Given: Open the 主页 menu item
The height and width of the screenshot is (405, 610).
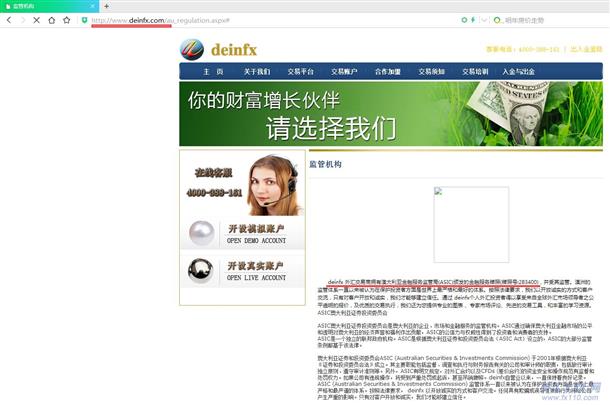Looking at the screenshot, I should 213,72.
